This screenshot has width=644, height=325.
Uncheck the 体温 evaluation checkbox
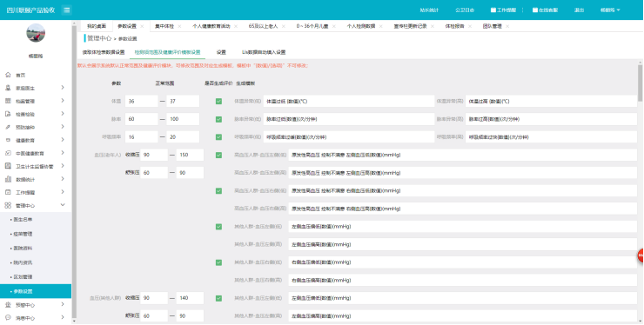pyautogui.click(x=219, y=102)
